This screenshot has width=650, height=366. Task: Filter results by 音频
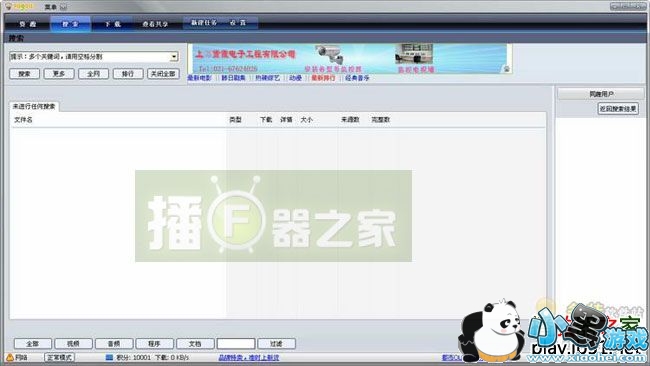tap(114, 344)
